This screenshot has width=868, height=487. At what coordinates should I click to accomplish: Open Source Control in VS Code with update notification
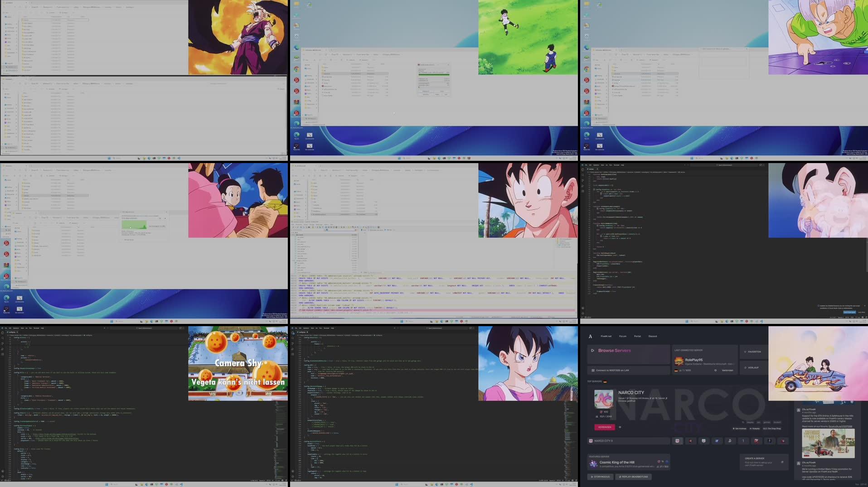click(582, 180)
